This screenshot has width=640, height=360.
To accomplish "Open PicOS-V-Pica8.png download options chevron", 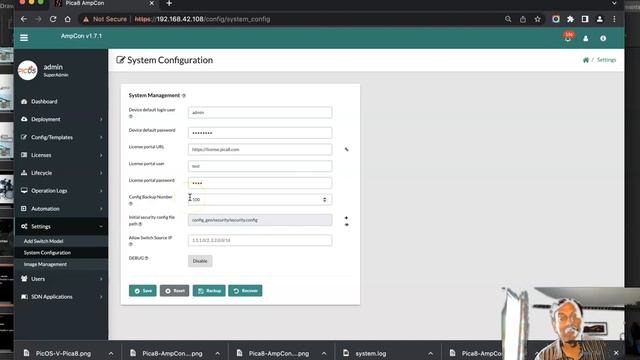I will coord(111,353).
